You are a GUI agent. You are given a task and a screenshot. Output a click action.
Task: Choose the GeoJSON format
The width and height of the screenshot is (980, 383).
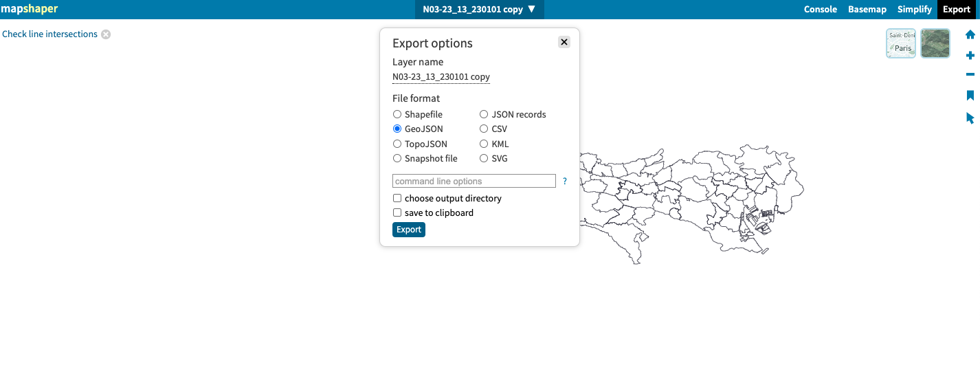[x=397, y=129]
